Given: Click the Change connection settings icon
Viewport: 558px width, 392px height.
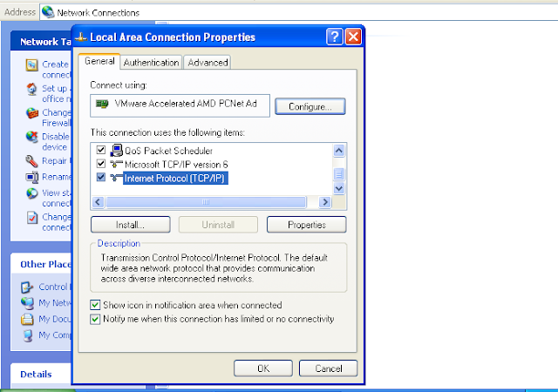Looking at the screenshot, I should 31,218.
